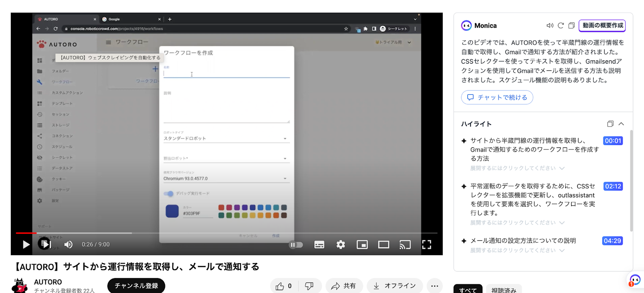Open AUTORO channel name link
The image size is (644, 293).
tap(48, 282)
